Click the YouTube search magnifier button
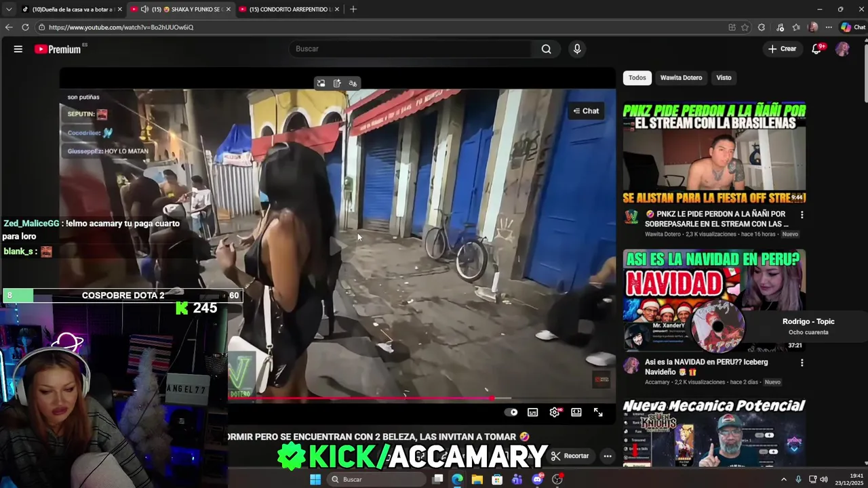868x488 pixels. [x=546, y=49]
